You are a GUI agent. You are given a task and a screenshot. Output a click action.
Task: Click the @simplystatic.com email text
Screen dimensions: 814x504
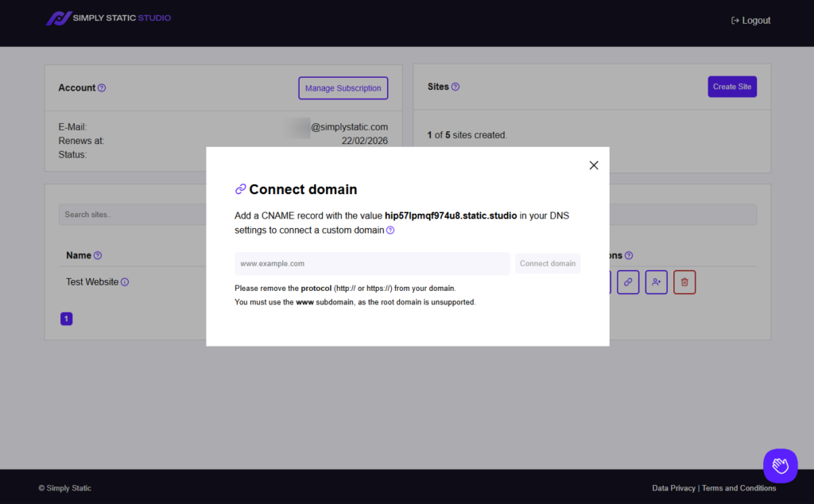point(350,126)
